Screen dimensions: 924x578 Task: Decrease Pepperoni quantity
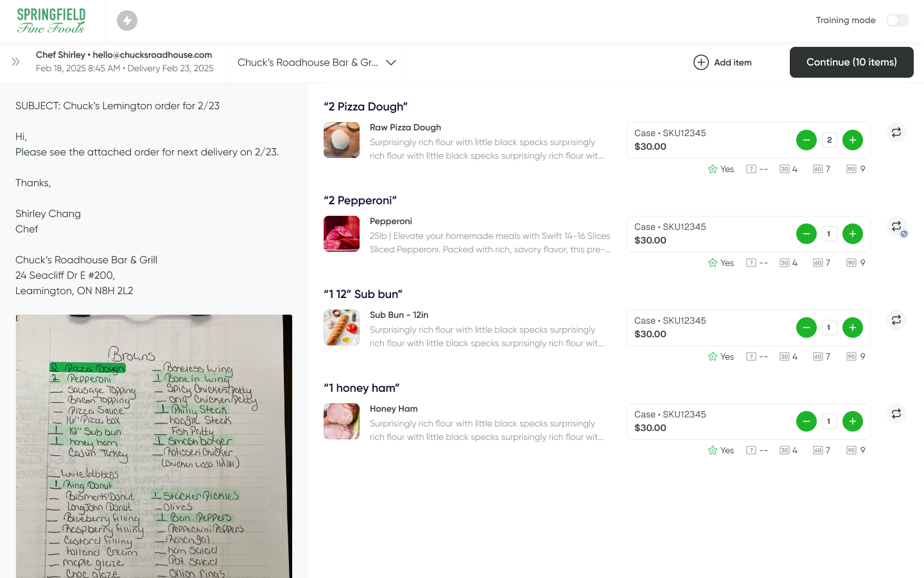(x=806, y=234)
